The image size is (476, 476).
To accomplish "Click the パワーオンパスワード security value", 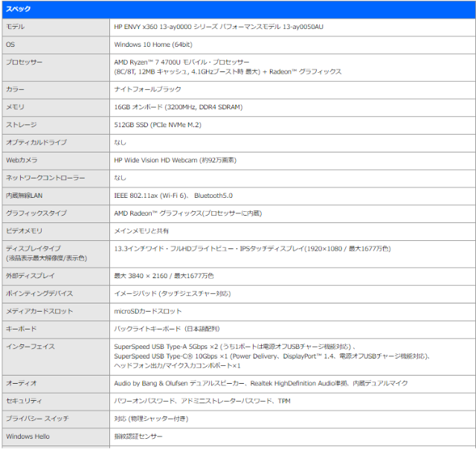I will [x=202, y=401].
